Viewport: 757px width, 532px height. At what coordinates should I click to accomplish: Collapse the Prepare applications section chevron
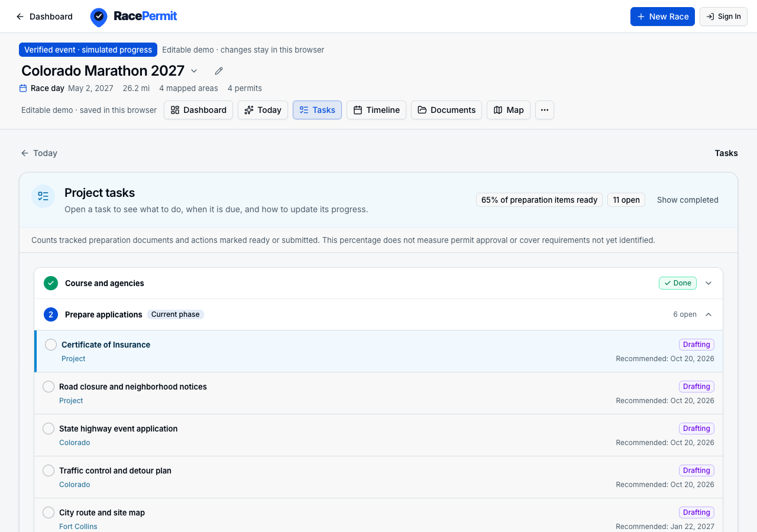[x=709, y=314]
